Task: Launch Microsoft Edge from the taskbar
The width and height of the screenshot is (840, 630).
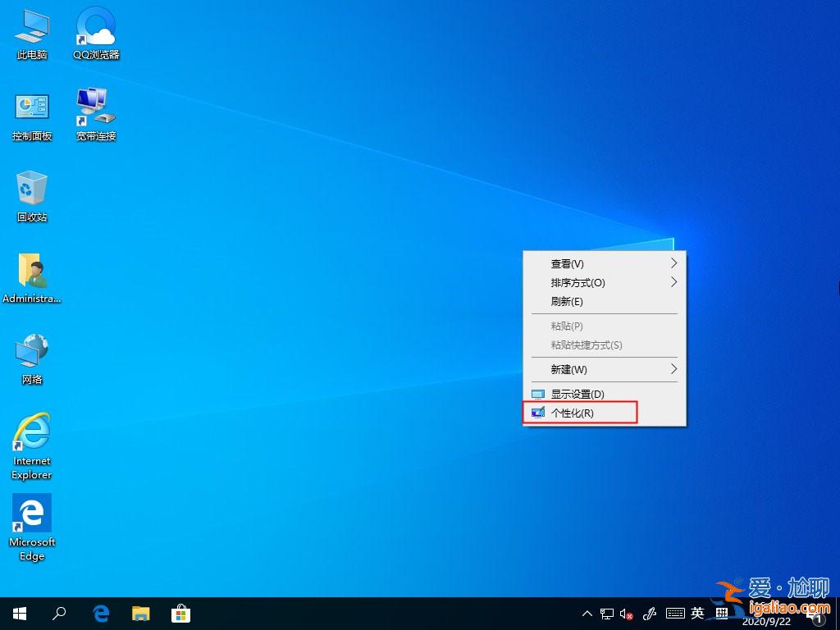Action: (100, 613)
